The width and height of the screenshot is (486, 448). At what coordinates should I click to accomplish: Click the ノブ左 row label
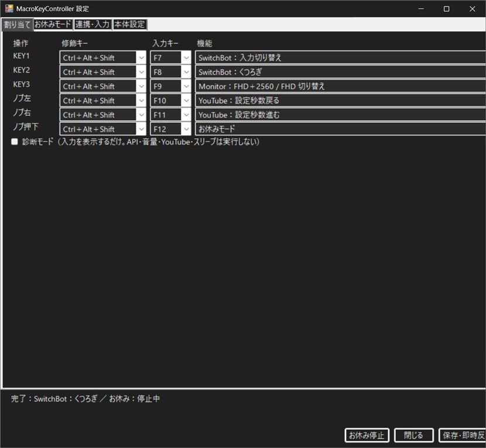pos(22,98)
